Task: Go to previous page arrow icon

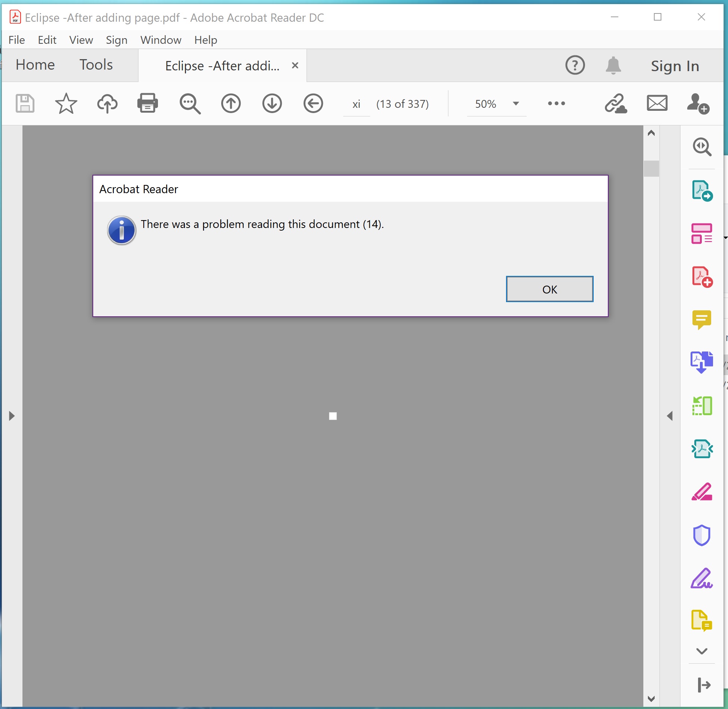Action: pyautogui.click(x=231, y=103)
